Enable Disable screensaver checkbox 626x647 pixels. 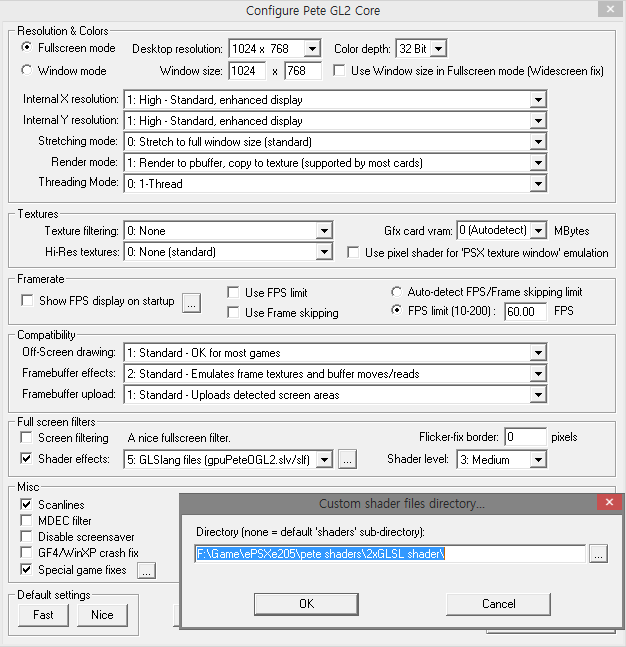tap(26, 536)
